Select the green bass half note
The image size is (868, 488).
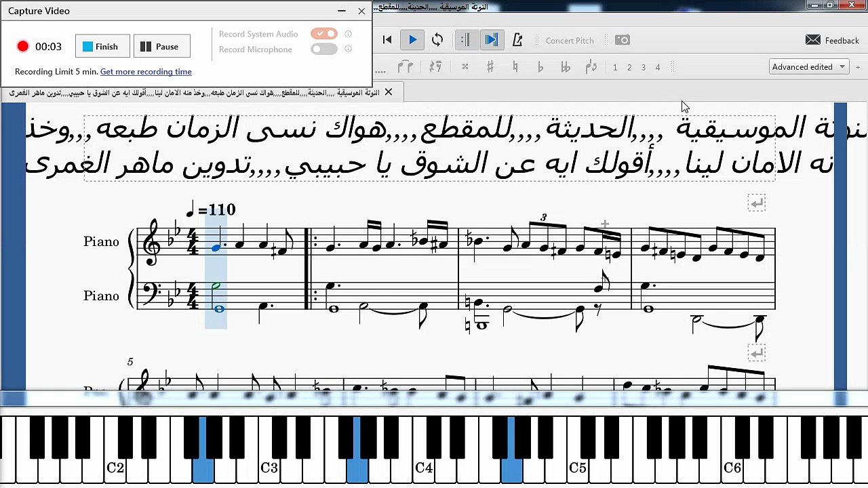click(x=216, y=287)
